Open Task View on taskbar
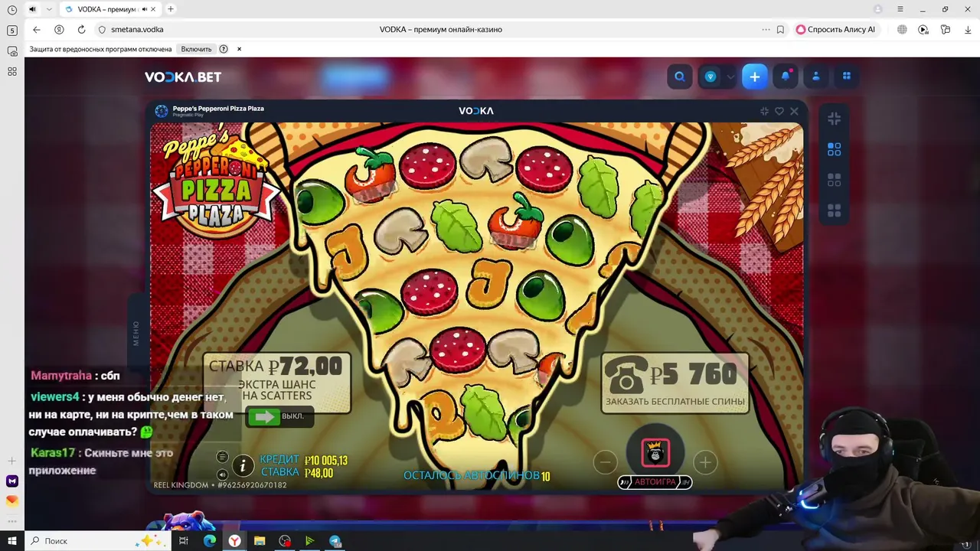The width and height of the screenshot is (980, 551). [184, 541]
